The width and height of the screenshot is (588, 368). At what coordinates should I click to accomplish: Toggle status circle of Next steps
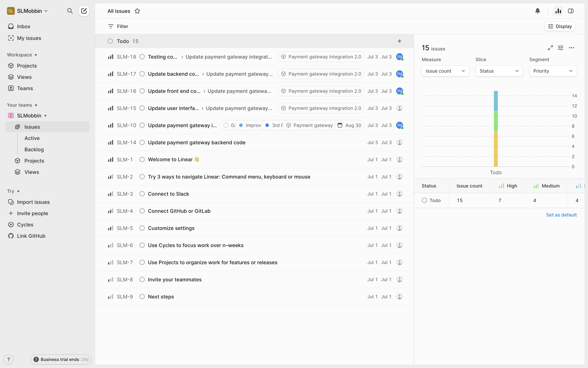click(x=142, y=297)
